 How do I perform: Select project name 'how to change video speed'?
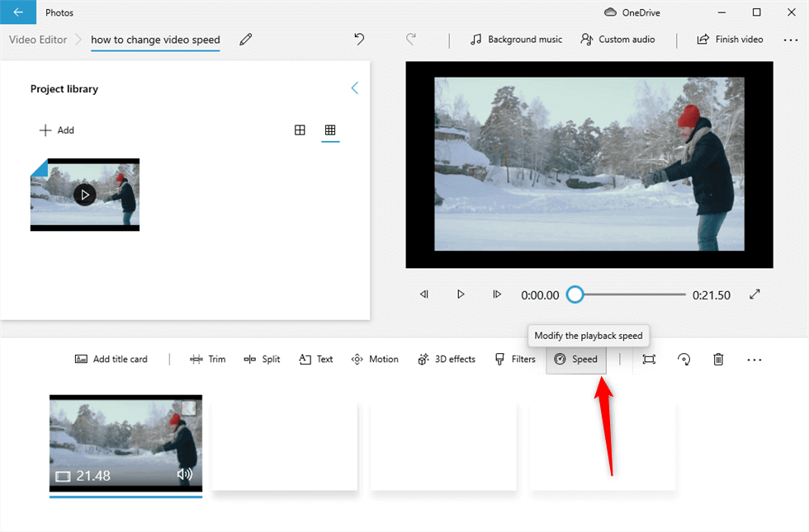coord(155,40)
